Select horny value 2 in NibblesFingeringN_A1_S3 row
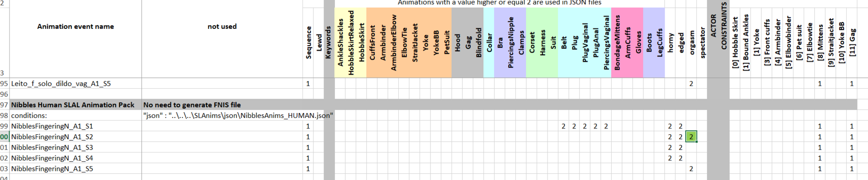 [670, 147]
